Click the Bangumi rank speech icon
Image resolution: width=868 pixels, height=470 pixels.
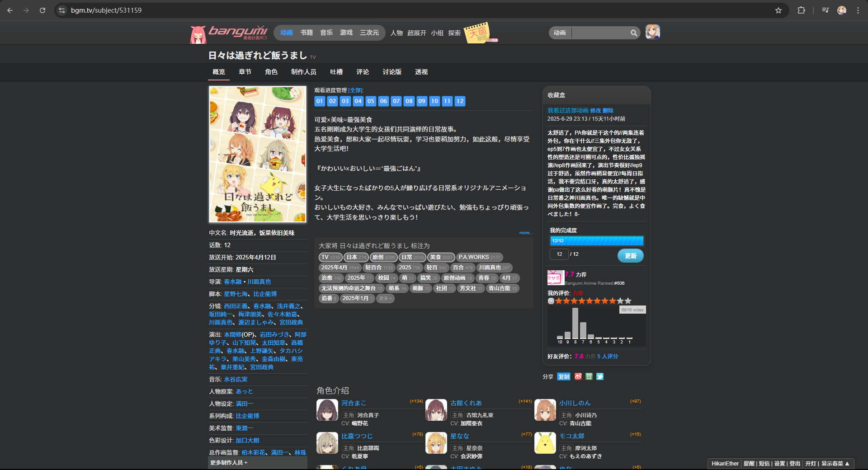[x=555, y=277]
